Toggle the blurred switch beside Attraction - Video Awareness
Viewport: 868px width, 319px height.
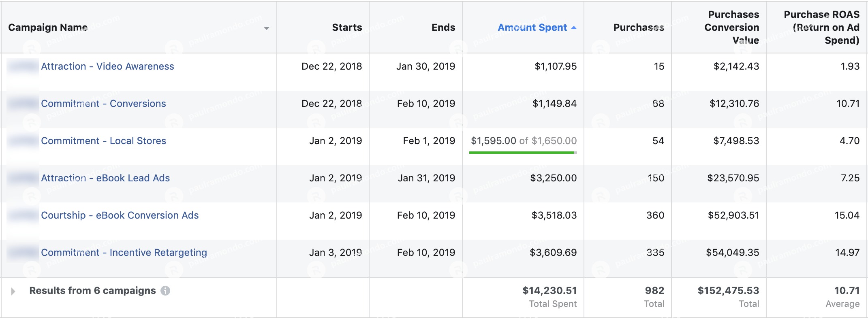tap(23, 66)
